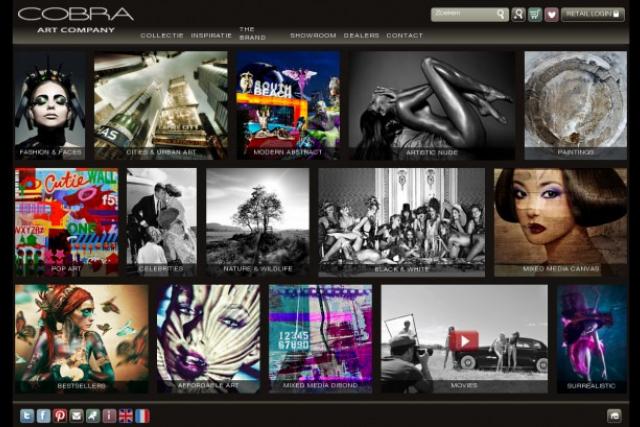Screen dimensions: 640x427
Task: Click the email envelope icon
Action: click(76, 415)
